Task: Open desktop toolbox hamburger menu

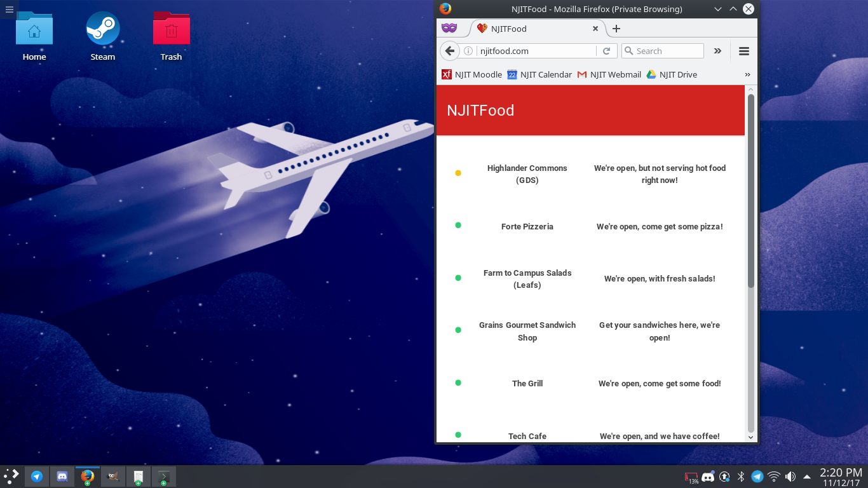Action: pos(9,10)
